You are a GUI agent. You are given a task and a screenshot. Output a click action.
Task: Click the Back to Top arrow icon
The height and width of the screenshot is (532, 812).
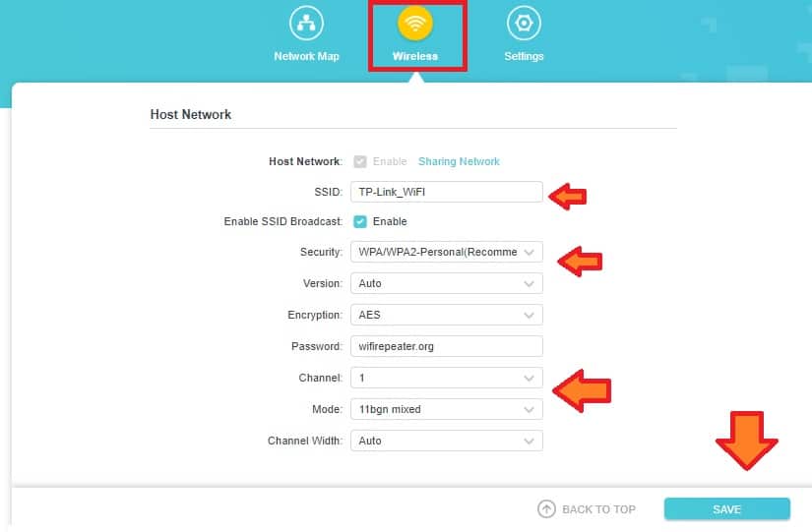pyautogui.click(x=546, y=509)
